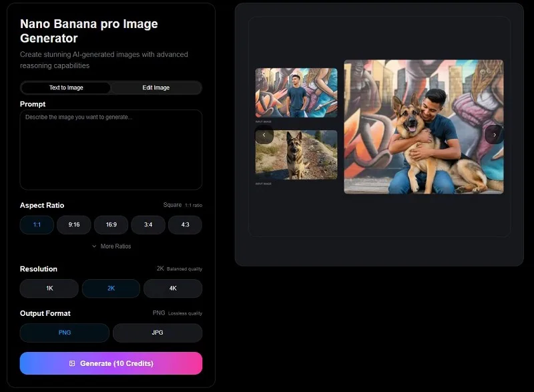This screenshot has height=392, width=534.
Task: Click the next image arrow in carousel
Action: pyautogui.click(x=494, y=135)
